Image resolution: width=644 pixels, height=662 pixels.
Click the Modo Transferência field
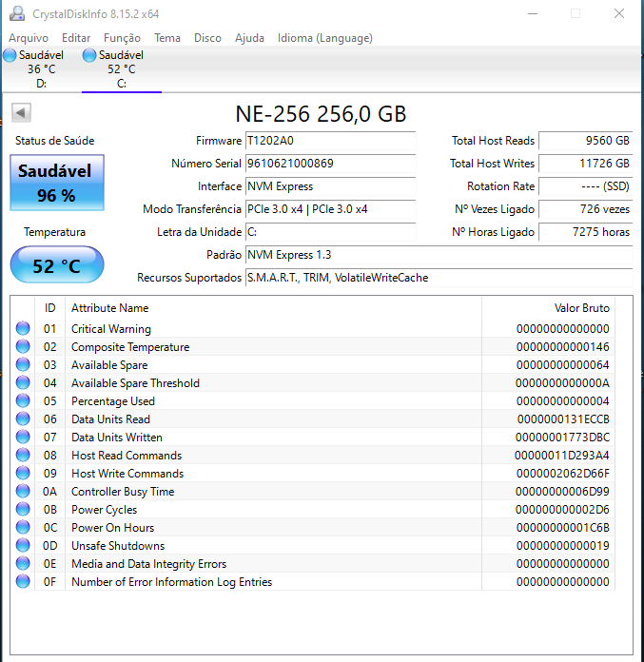[x=331, y=209]
